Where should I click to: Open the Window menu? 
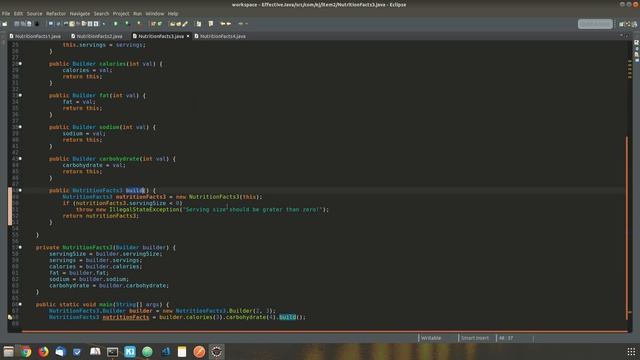155,13
